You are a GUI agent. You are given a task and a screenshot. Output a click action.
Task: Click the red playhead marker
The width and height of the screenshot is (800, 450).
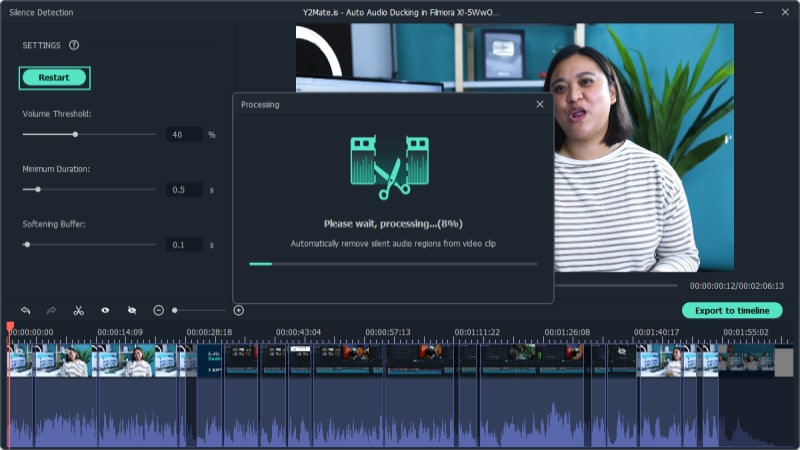pyautogui.click(x=10, y=327)
